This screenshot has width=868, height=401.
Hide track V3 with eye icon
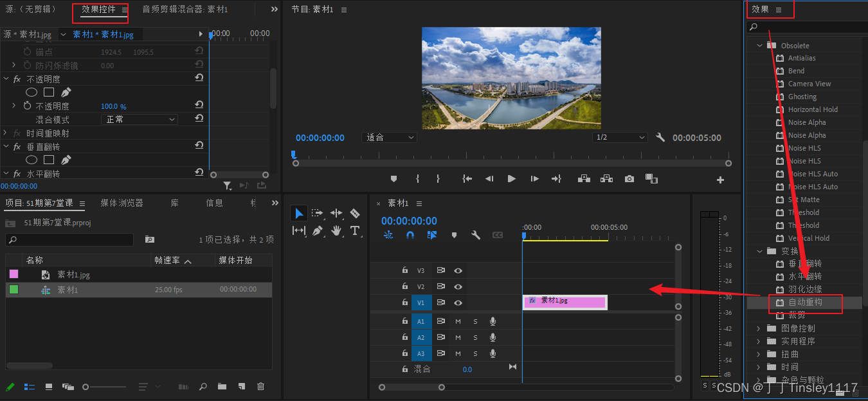point(458,271)
